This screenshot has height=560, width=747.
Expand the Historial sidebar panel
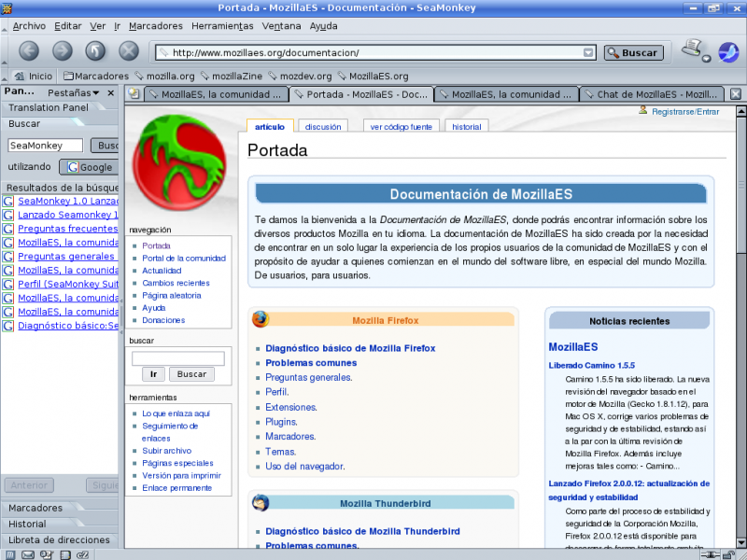pos(27,524)
